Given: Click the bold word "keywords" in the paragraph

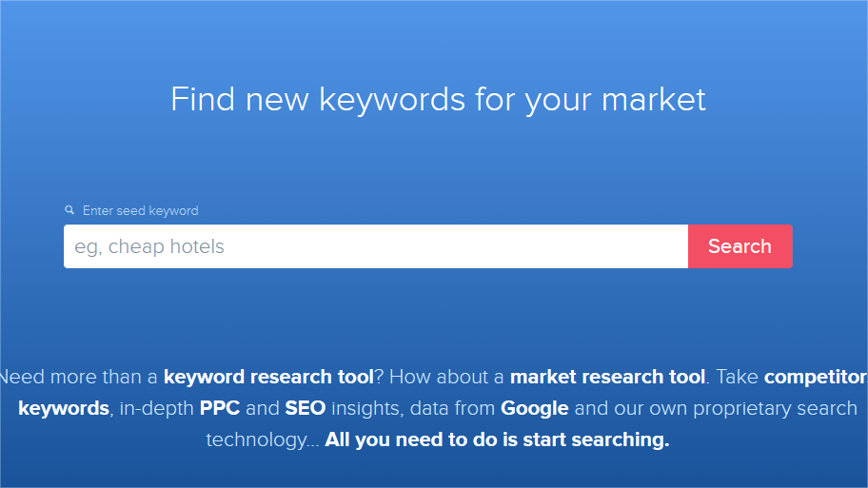Looking at the screenshot, I should [64, 408].
